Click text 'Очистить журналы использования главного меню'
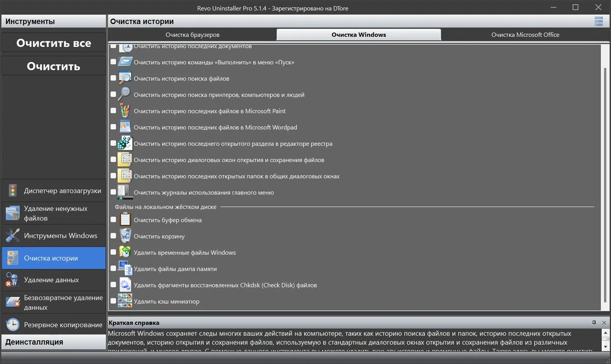The width and height of the screenshot is (611, 364). [204, 192]
